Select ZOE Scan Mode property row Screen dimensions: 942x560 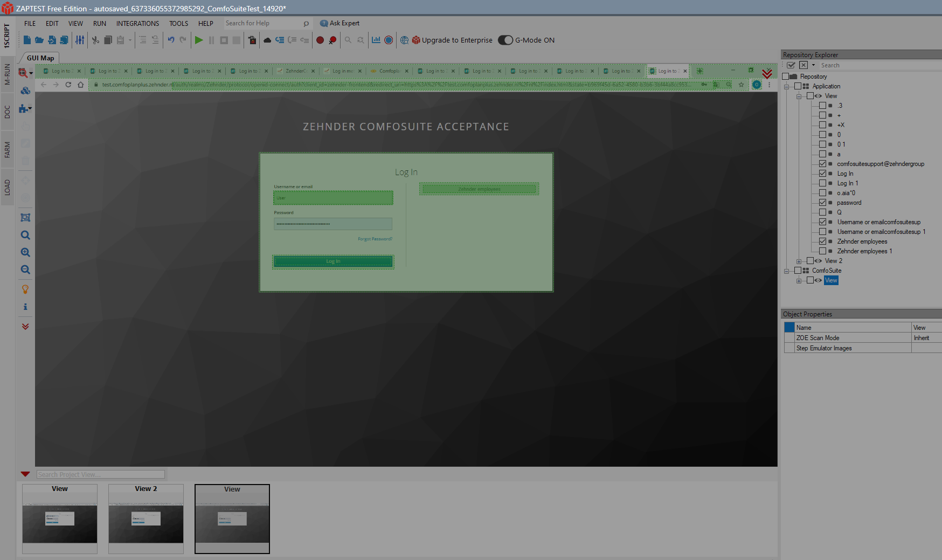863,338
